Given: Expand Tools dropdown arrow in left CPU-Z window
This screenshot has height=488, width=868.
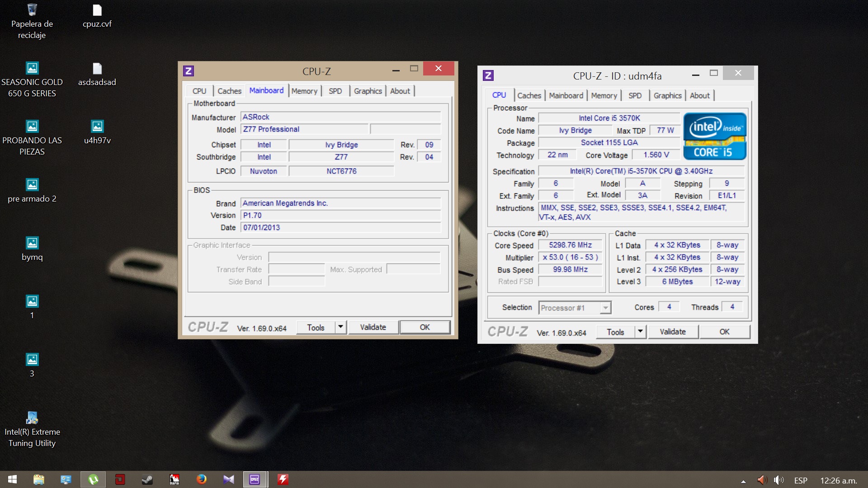Looking at the screenshot, I should (341, 327).
